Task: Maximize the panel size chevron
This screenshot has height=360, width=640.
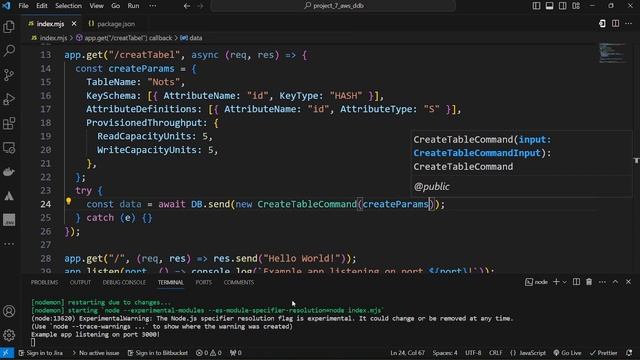Action: [x=615, y=282]
